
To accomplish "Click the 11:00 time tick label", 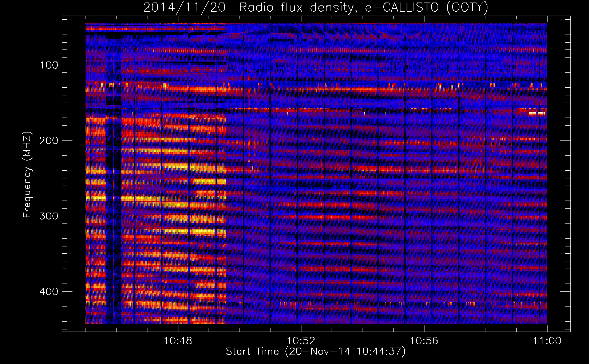I will click(547, 341).
